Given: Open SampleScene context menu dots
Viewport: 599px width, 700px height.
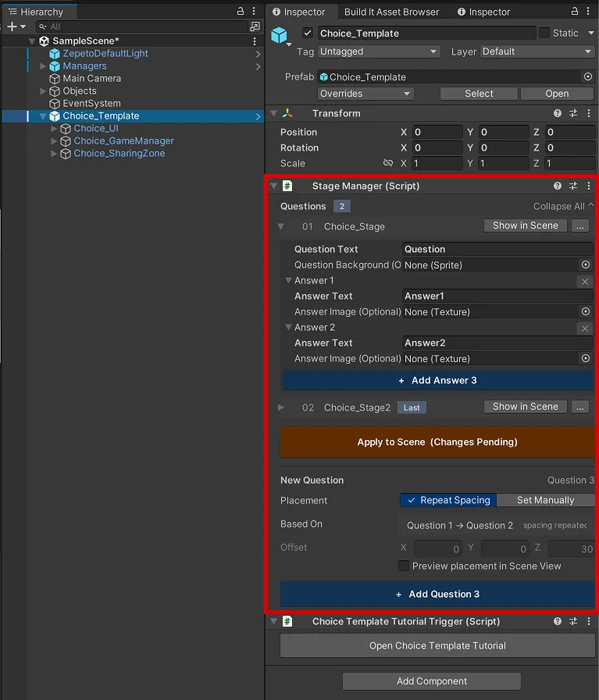Looking at the screenshot, I should pyautogui.click(x=254, y=41).
